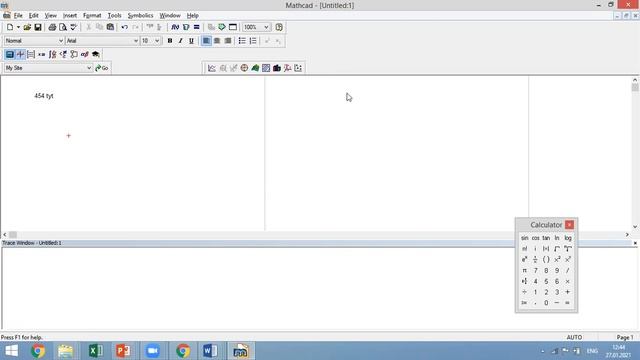Open the Normal style dropdown
The height and width of the screenshot is (360, 640).
click(61, 41)
